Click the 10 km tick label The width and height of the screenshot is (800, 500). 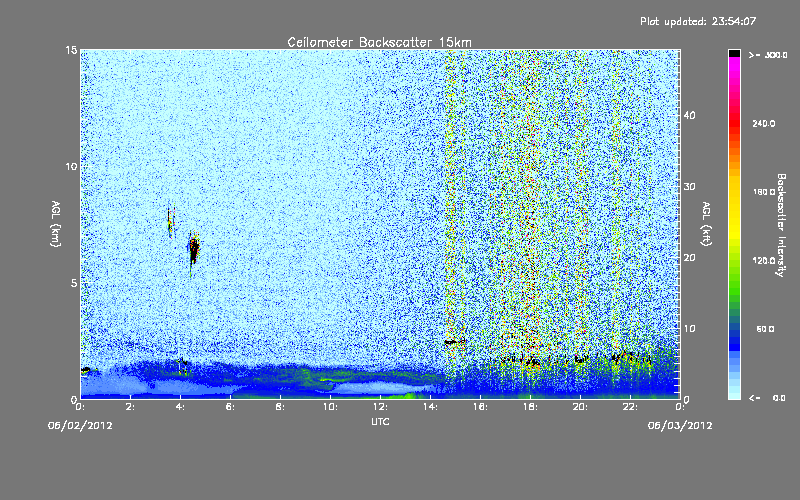(x=71, y=167)
